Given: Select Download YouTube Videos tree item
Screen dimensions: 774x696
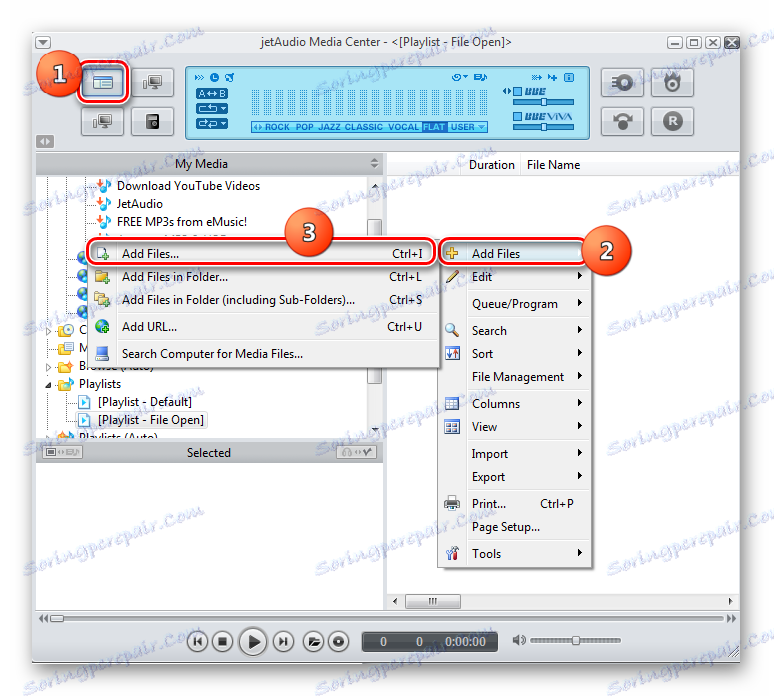Looking at the screenshot, I should (188, 186).
